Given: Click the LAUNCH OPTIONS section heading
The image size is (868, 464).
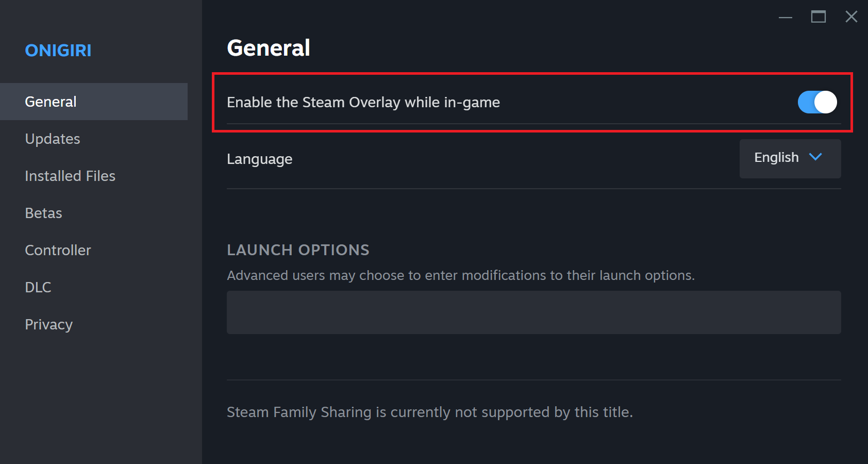Looking at the screenshot, I should coord(298,250).
